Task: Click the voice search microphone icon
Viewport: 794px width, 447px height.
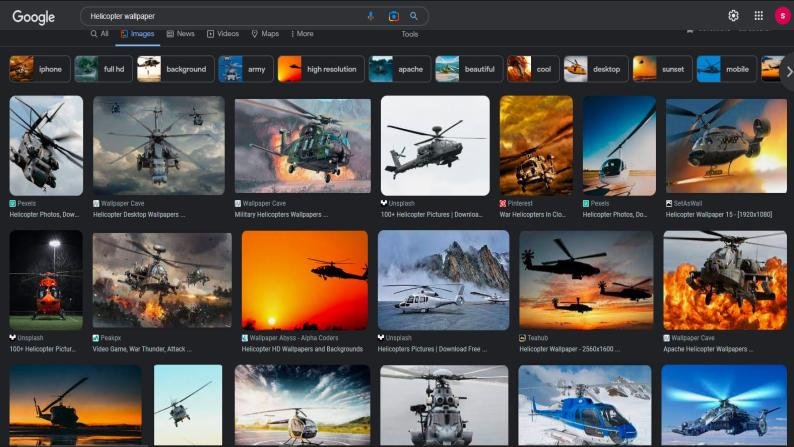Action: coord(371,16)
